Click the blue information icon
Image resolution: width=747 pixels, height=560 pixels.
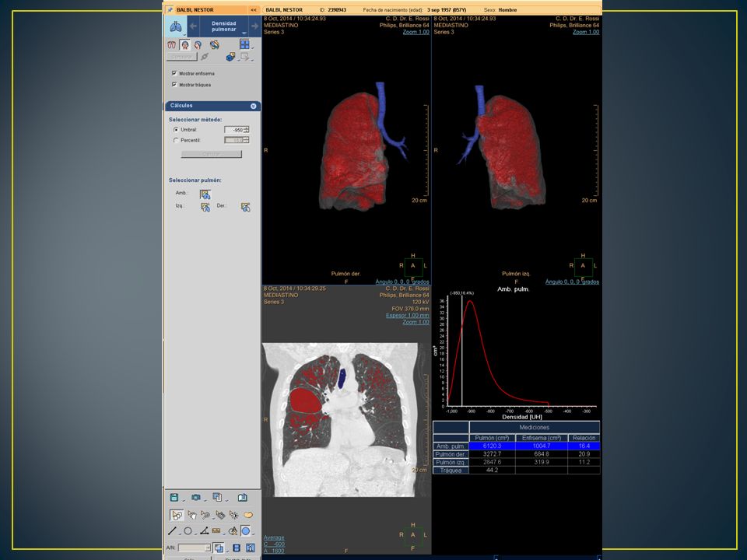click(251, 548)
